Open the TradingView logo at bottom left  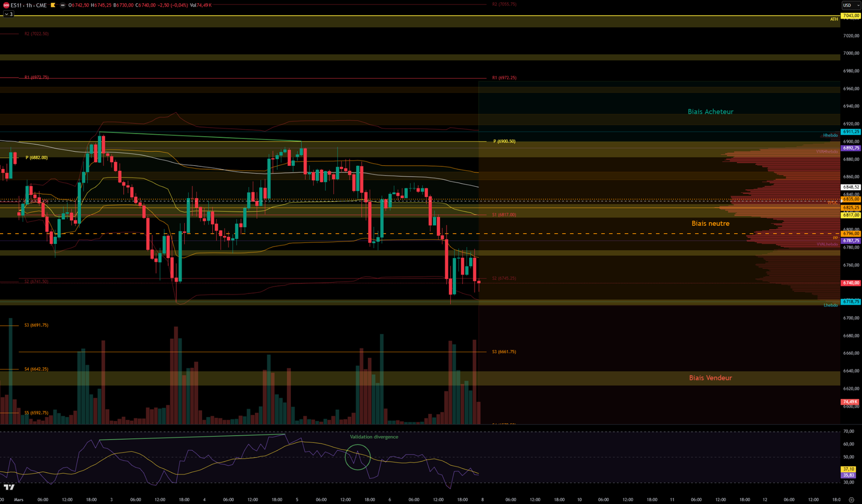(9, 487)
